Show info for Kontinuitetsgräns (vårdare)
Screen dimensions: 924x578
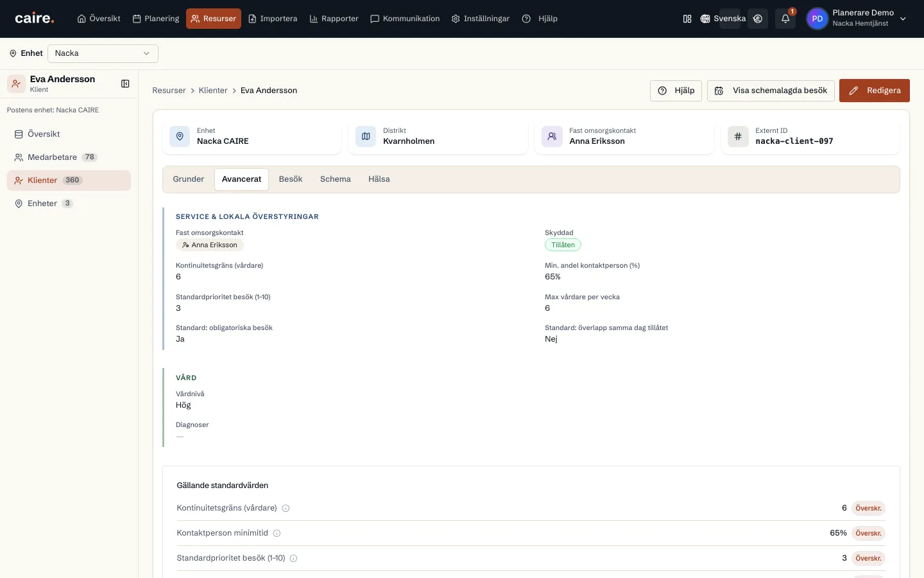286,508
